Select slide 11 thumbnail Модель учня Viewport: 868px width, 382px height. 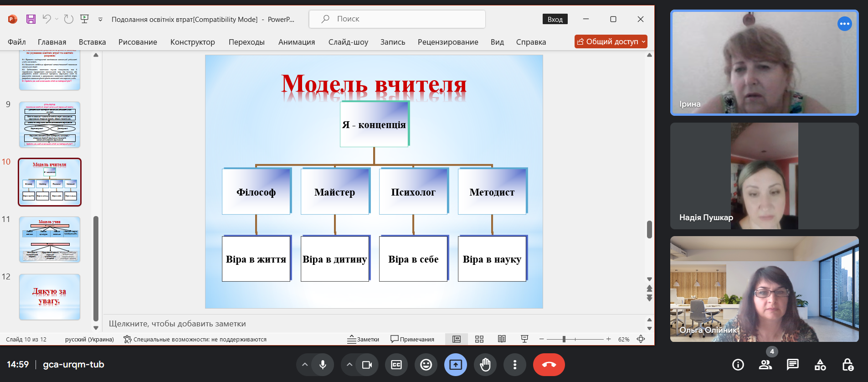pos(50,239)
